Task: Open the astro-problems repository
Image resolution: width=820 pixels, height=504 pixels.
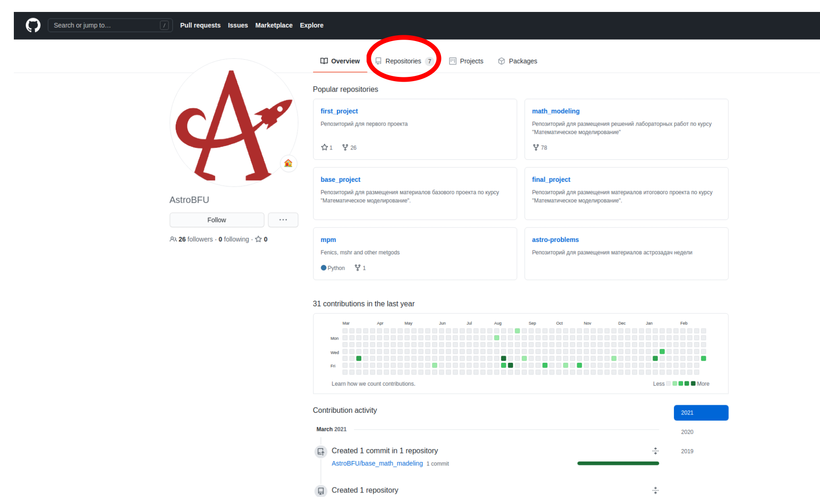Action: pos(555,240)
